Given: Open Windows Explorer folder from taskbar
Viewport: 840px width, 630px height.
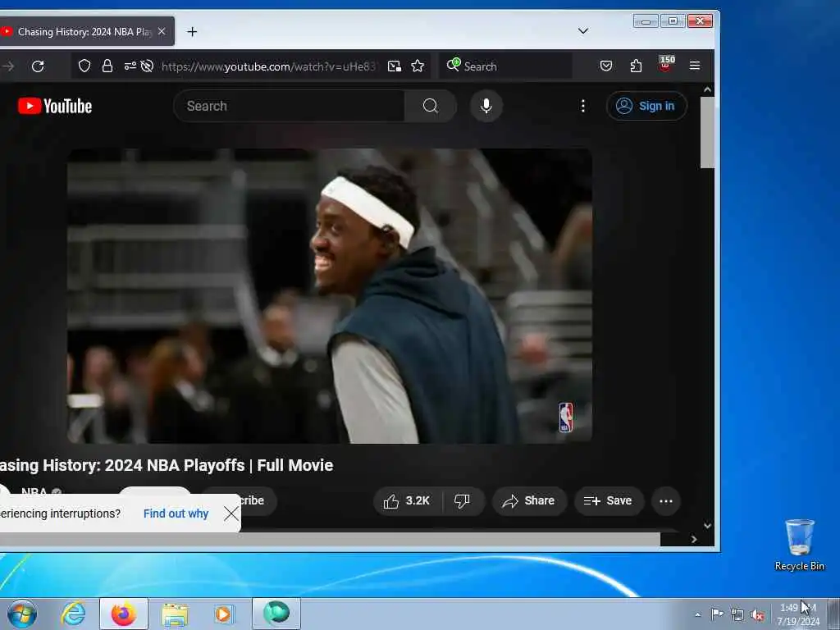Looking at the screenshot, I should tap(175, 614).
